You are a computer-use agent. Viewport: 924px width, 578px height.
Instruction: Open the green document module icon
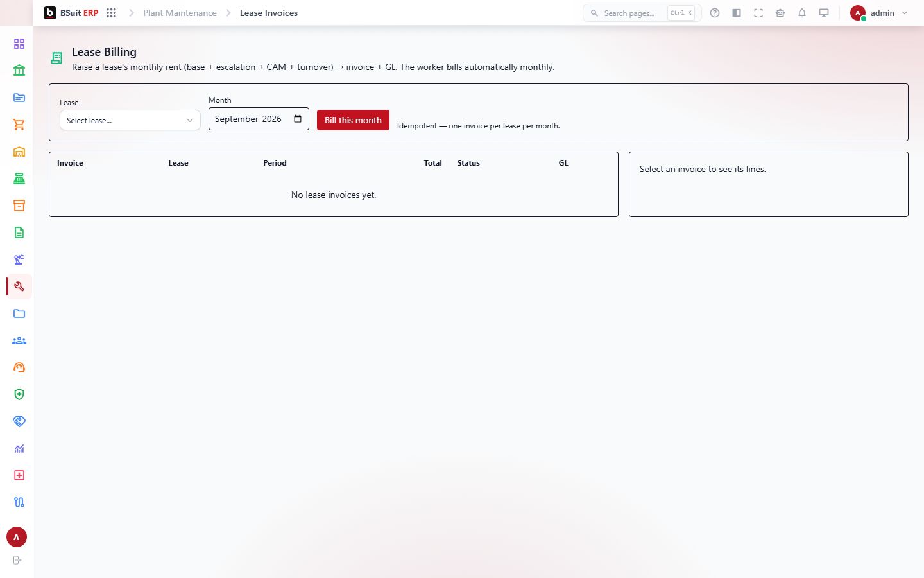coord(19,232)
